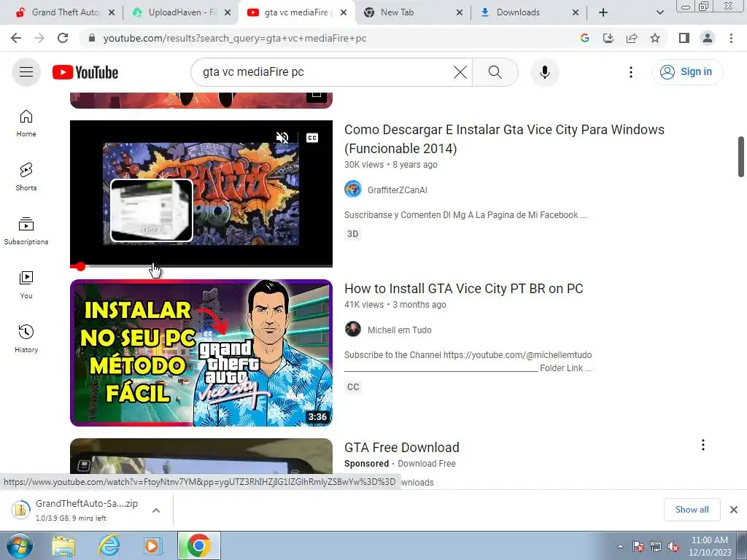Toggle captions CC on video preview

pyautogui.click(x=312, y=138)
